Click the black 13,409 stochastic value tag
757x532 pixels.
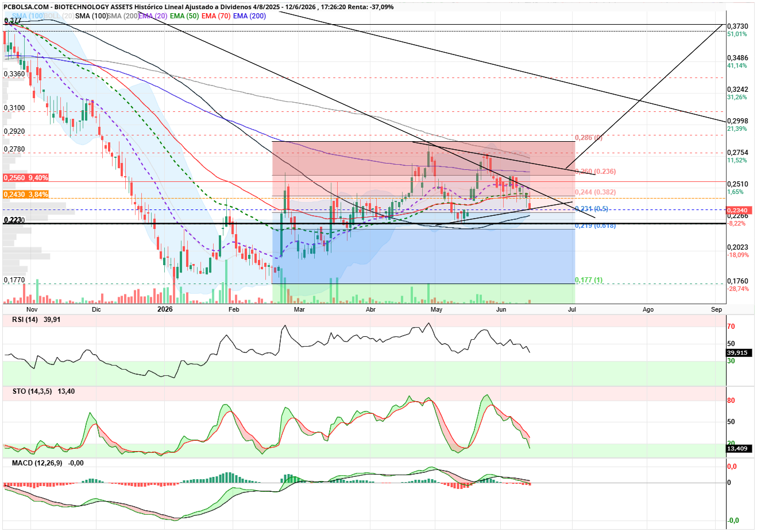click(737, 448)
